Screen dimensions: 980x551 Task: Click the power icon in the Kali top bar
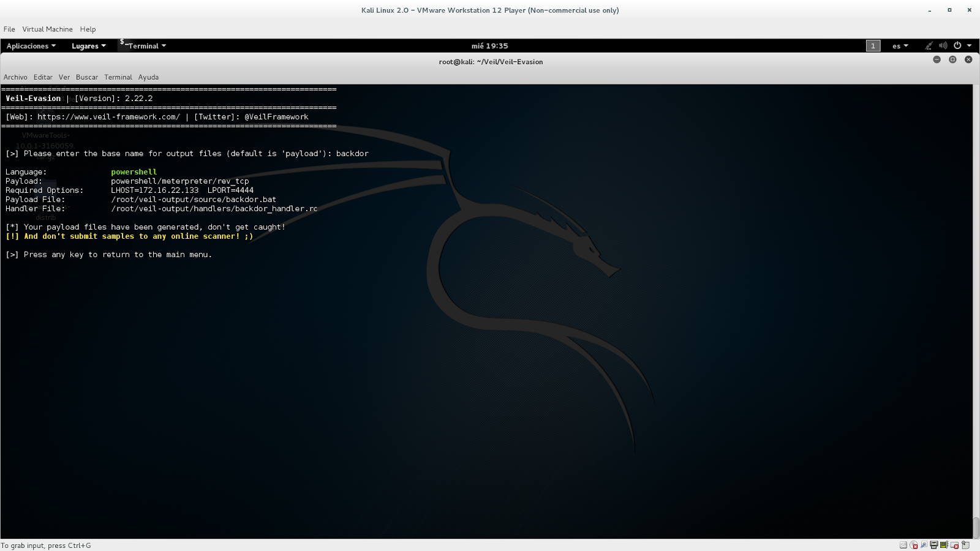957,46
